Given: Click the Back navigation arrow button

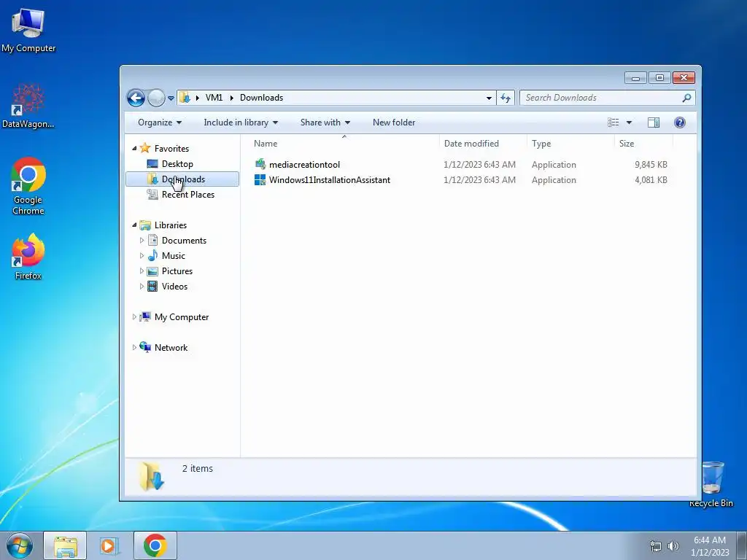Looking at the screenshot, I should 136,98.
